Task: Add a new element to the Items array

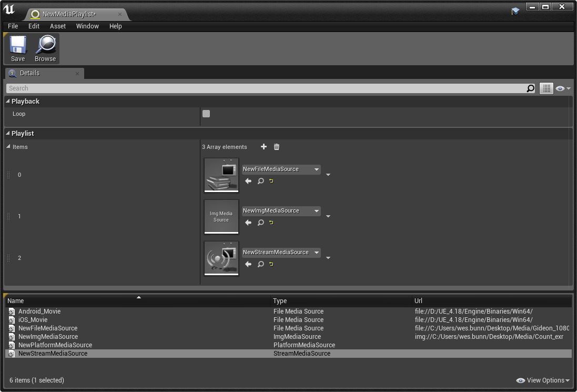Action: click(264, 147)
